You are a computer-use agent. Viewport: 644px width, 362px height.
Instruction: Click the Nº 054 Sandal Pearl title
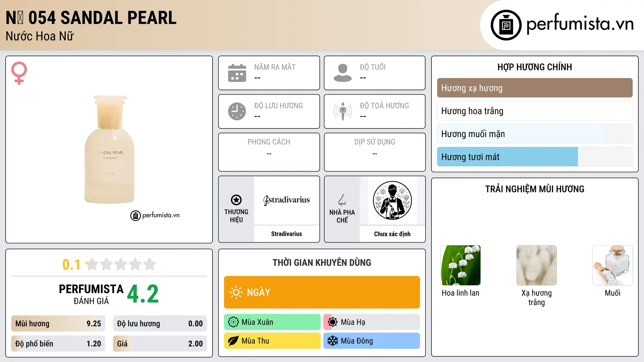91,18
